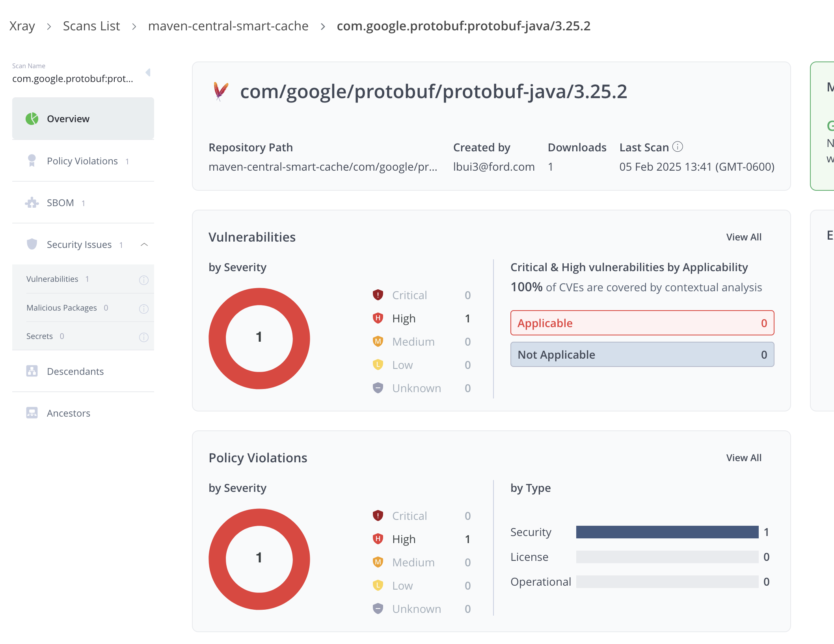The height and width of the screenshot is (644, 834).
Task: Click High shield icon in Vulnerabilities legend
Action: (378, 318)
